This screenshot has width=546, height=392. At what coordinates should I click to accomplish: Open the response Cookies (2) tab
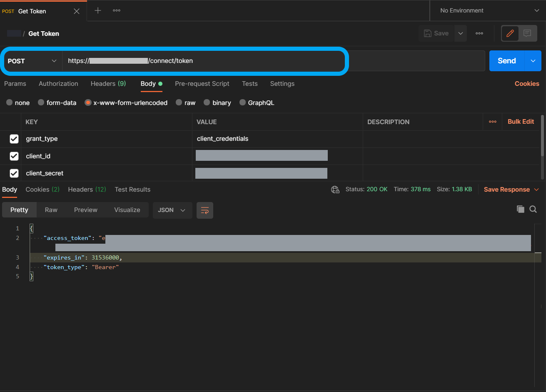[42, 189]
